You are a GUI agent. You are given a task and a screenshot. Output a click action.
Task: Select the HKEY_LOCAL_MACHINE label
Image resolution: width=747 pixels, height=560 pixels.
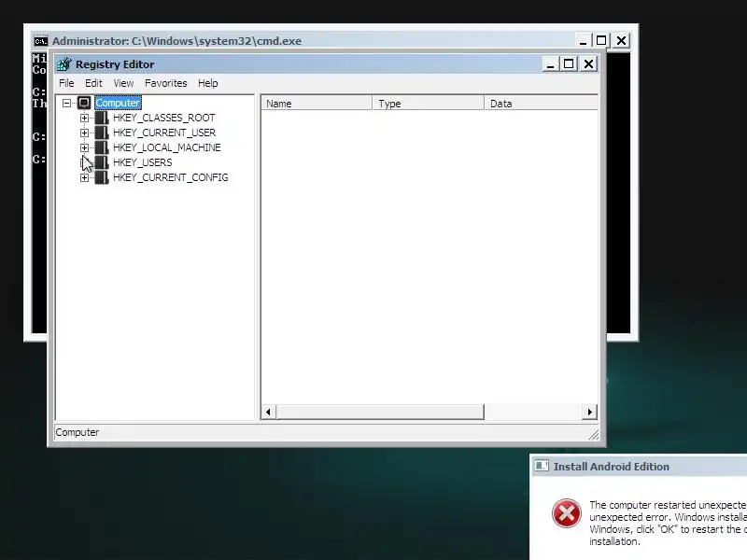[x=167, y=147]
